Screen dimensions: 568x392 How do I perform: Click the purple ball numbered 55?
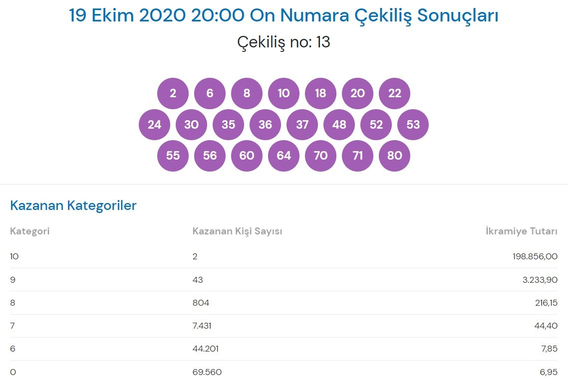173,155
